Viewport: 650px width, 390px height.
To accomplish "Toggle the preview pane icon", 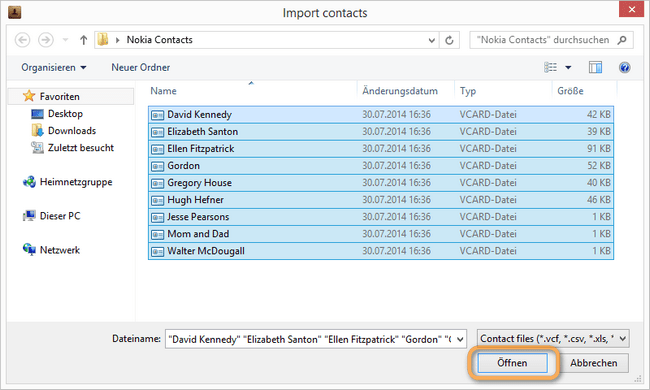I will tap(595, 67).
